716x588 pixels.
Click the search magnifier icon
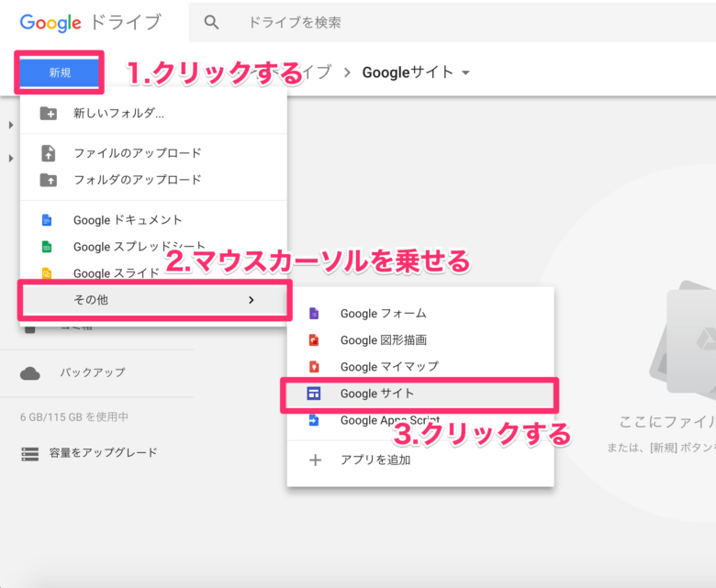coord(211,22)
